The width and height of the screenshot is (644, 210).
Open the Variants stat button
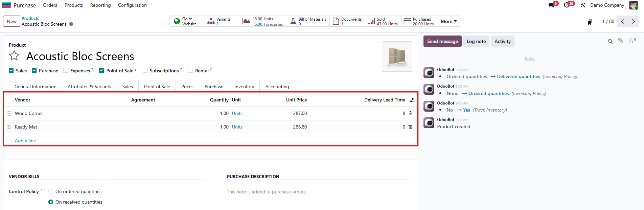click(x=222, y=21)
